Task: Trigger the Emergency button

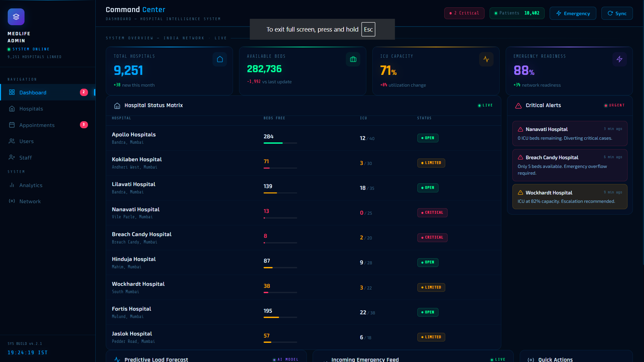Action: [573, 13]
